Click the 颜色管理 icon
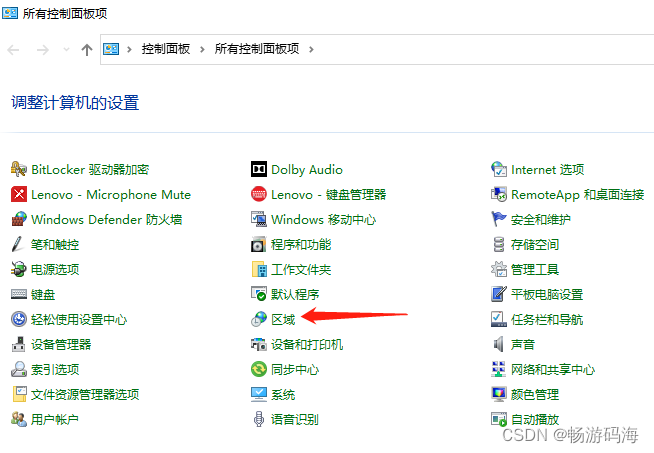Viewport: 654px width, 453px height. pos(499,395)
